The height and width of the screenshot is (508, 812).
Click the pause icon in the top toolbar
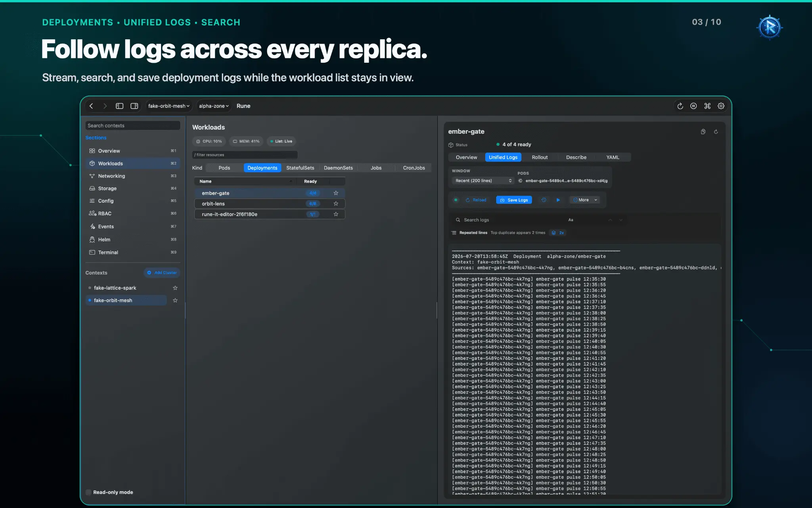pos(693,106)
